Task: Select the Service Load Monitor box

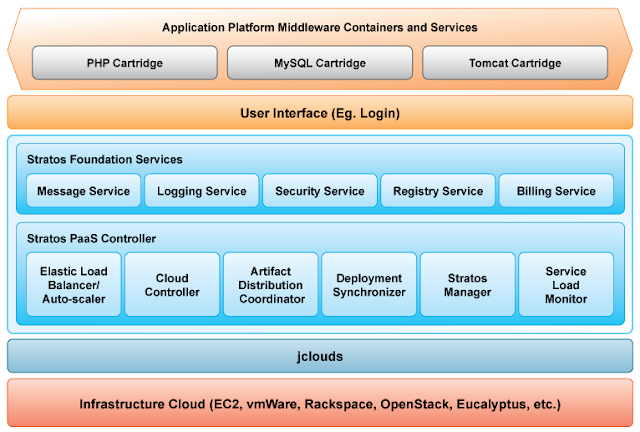Action: 566,285
